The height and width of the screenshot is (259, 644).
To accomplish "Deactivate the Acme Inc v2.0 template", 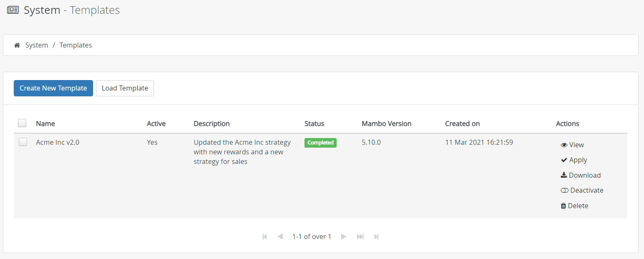I will (x=582, y=190).
